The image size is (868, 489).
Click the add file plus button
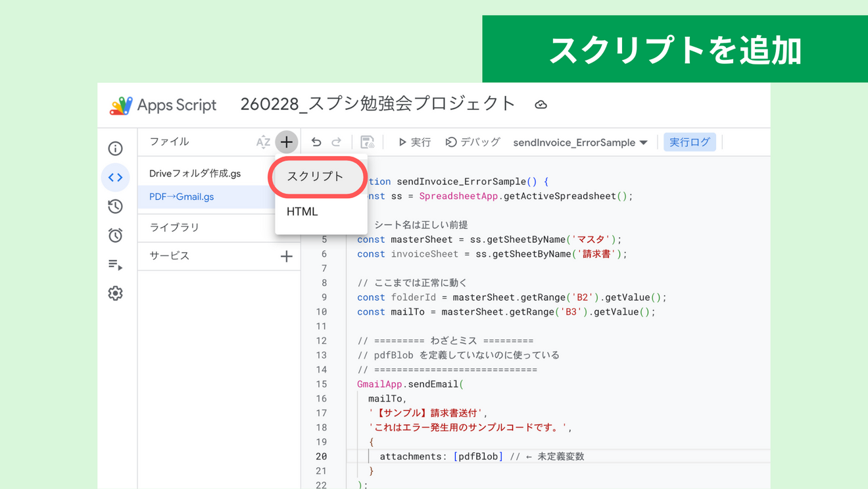coord(286,142)
